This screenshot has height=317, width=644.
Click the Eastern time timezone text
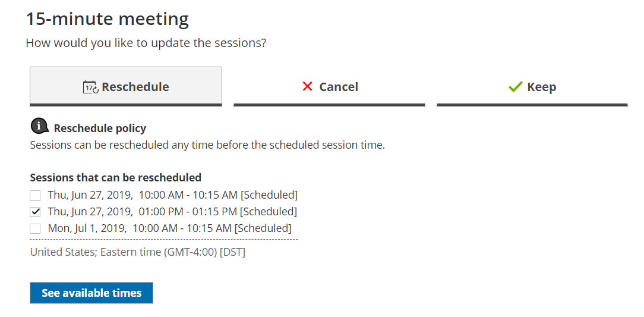[x=138, y=252]
